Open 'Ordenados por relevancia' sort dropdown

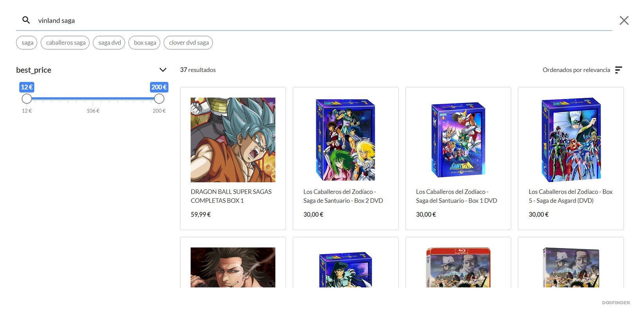[576, 70]
